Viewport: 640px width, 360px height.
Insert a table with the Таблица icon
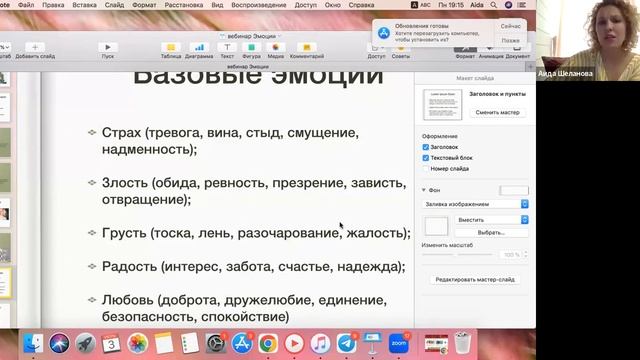point(171,47)
